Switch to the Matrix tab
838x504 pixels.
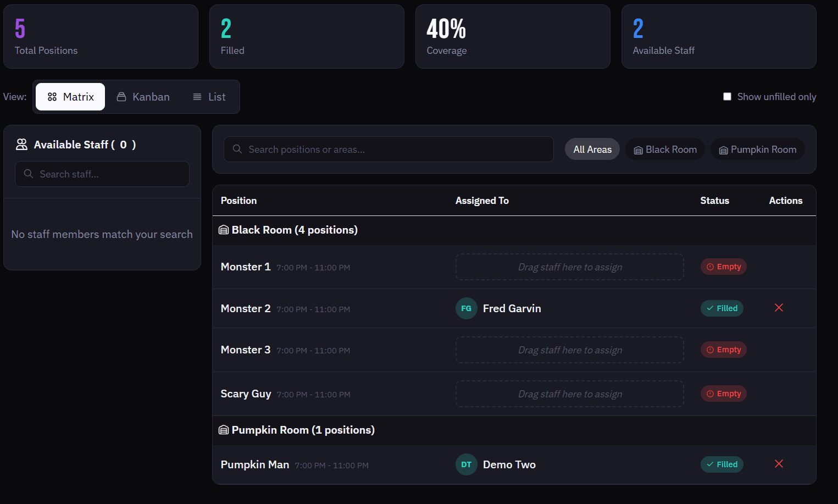point(70,96)
